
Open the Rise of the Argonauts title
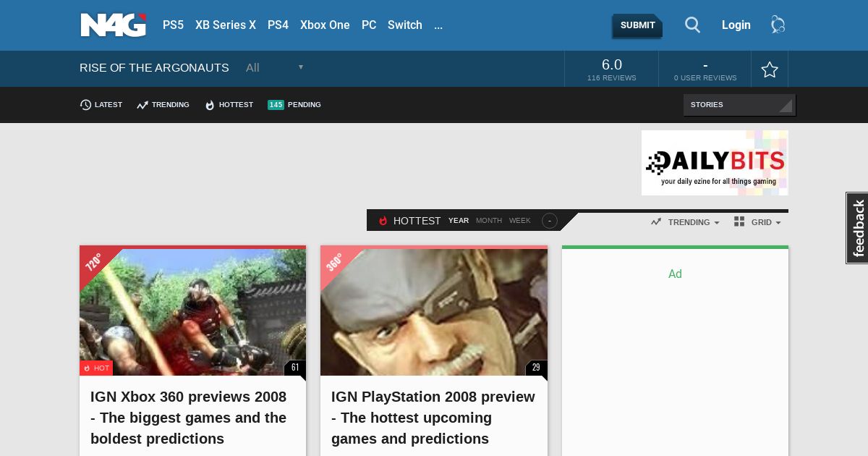click(x=154, y=68)
